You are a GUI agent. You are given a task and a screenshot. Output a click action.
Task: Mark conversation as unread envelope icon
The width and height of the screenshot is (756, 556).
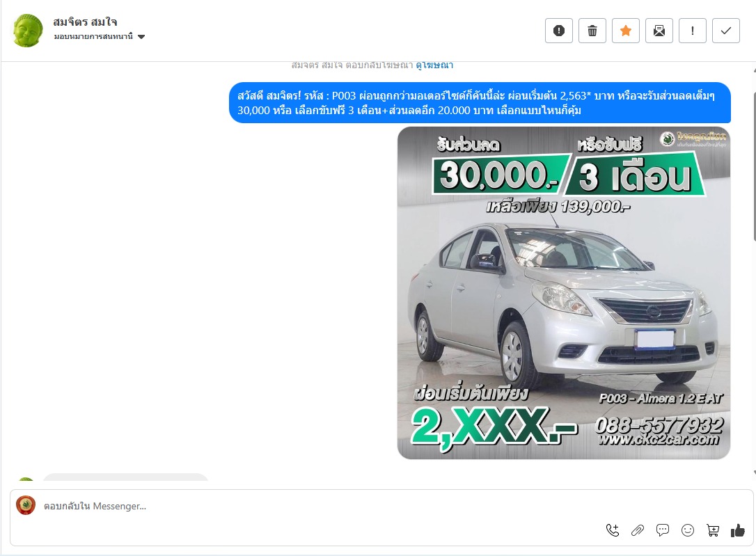click(x=659, y=31)
